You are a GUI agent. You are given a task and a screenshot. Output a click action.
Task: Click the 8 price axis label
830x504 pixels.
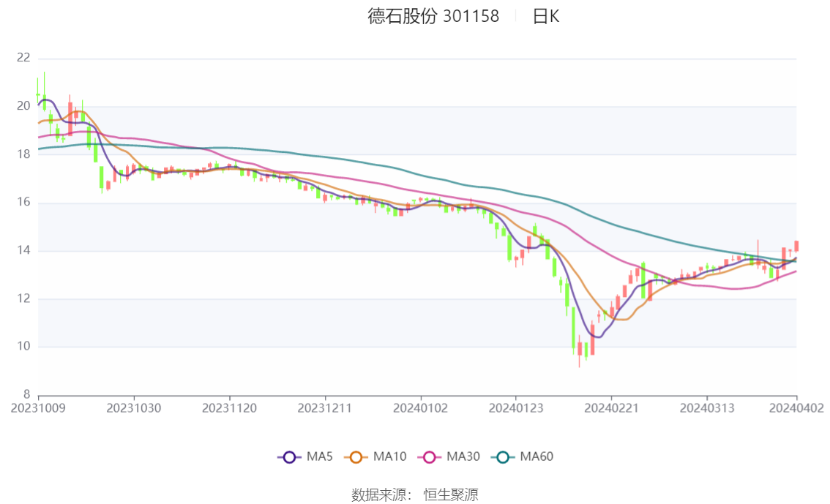tap(27, 395)
